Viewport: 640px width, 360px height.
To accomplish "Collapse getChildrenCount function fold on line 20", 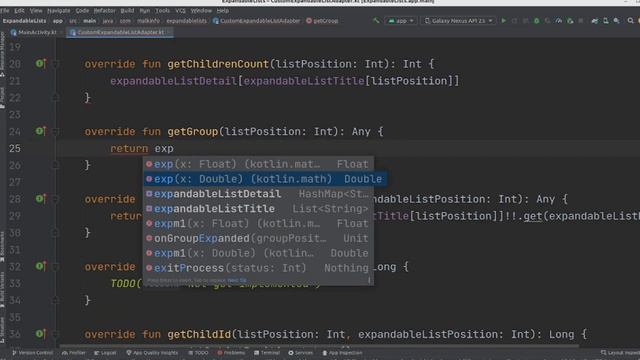I will [56, 64].
